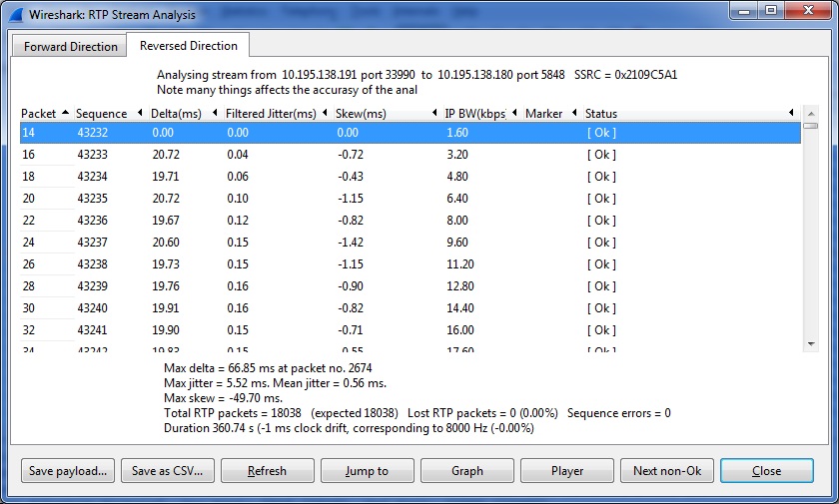Click the Status column header
This screenshot has height=504, width=839.
point(601,114)
